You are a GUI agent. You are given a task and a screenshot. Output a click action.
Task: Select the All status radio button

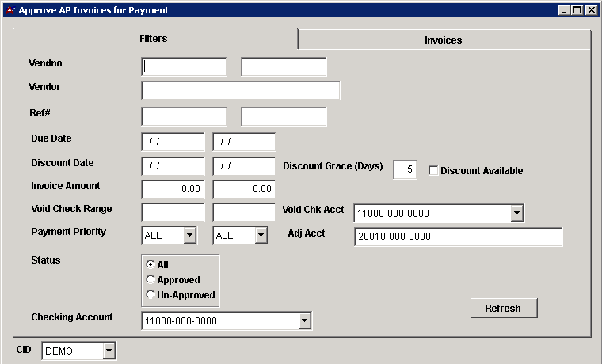point(150,265)
